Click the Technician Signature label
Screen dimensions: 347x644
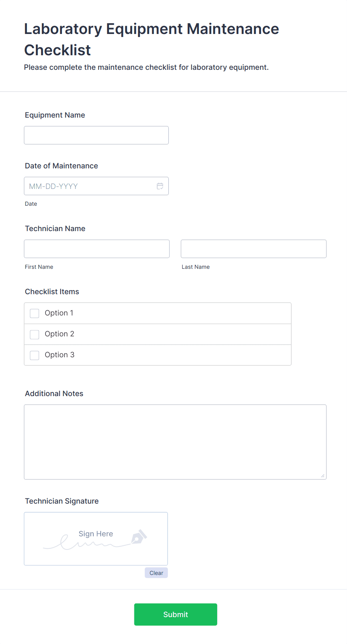click(x=62, y=501)
